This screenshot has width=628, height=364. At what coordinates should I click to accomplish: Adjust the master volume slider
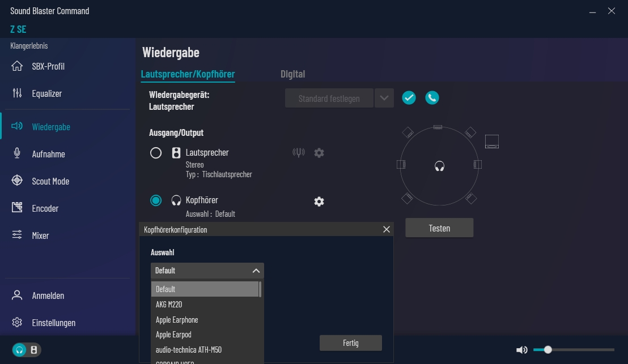pyautogui.click(x=574, y=350)
